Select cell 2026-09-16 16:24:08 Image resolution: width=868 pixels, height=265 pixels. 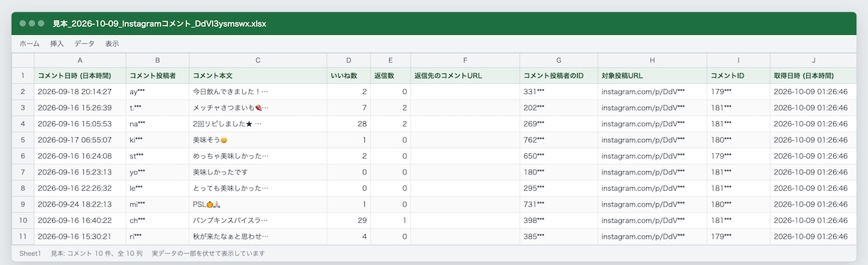point(80,156)
